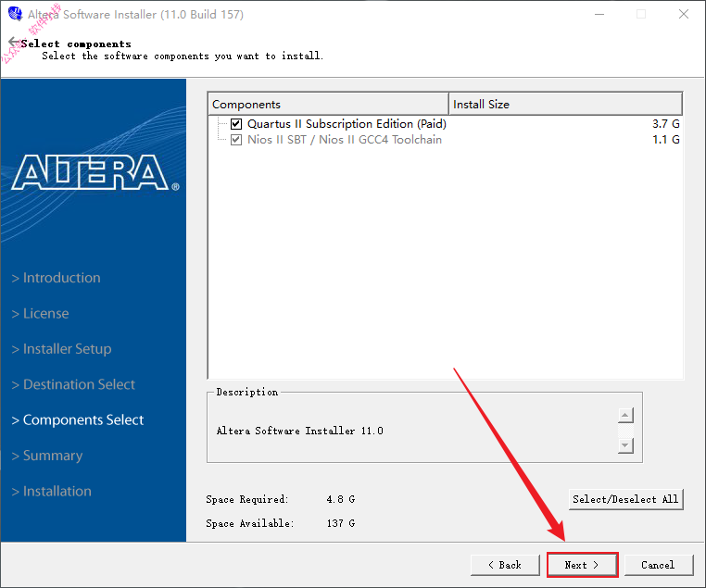Toggle Quartus II Subscription Edition checkbox
706x588 pixels.
pos(236,124)
